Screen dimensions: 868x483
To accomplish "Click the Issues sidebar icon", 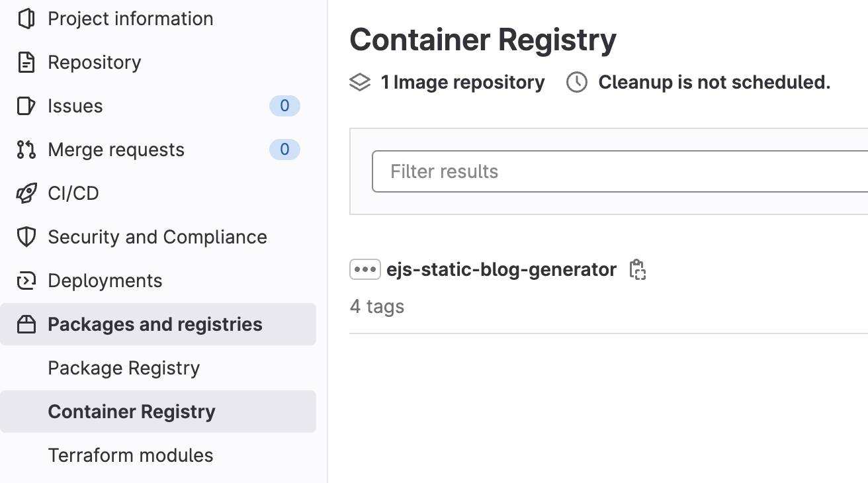I will (26, 106).
